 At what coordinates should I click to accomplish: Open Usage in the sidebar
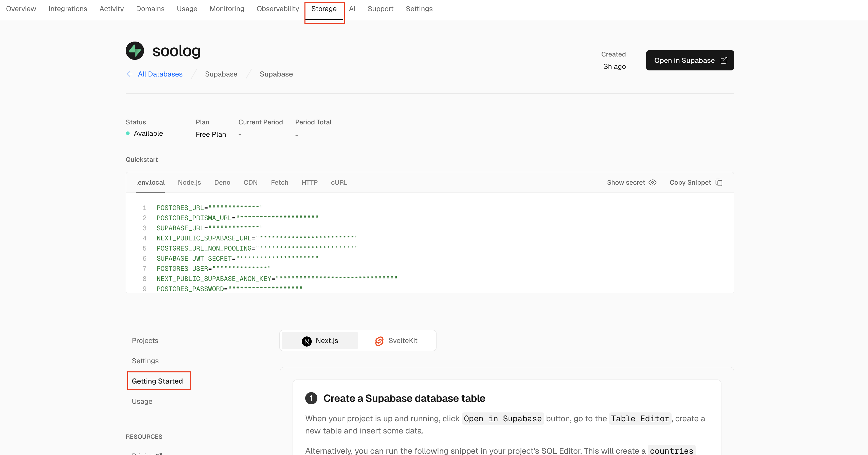click(142, 401)
